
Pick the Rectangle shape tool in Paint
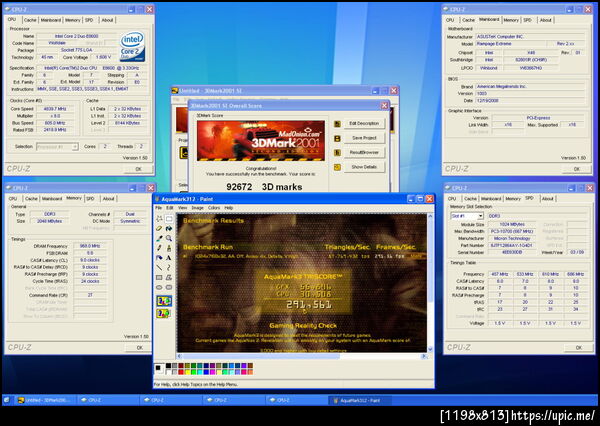[159, 277]
